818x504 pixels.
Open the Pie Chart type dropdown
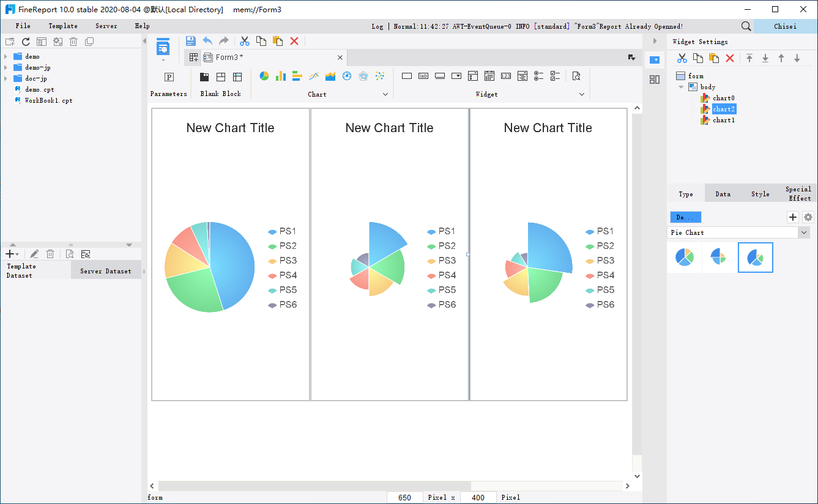pos(804,232)
